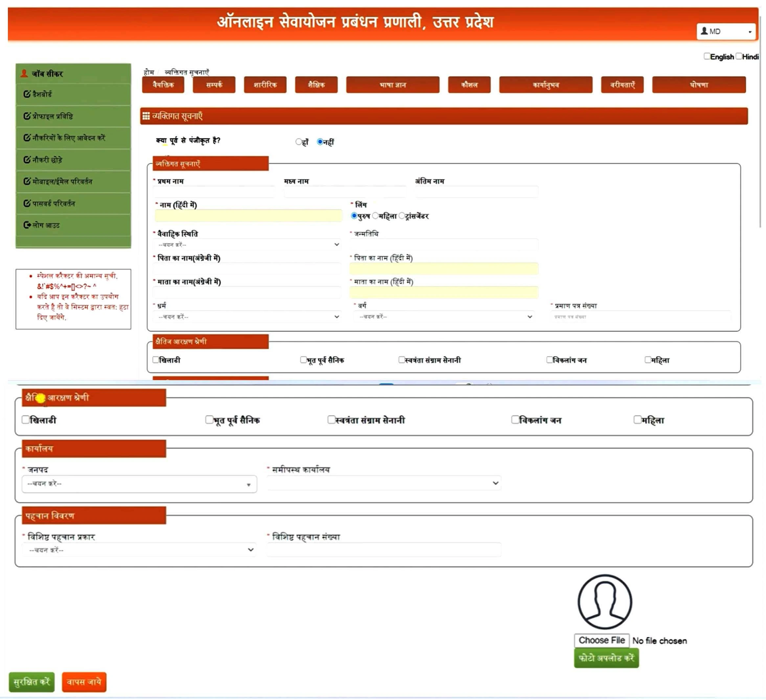Tick the विकलांग जन checkbox in lower section
Viewport: 766px width, 700px height.
[x=515, y=420]
